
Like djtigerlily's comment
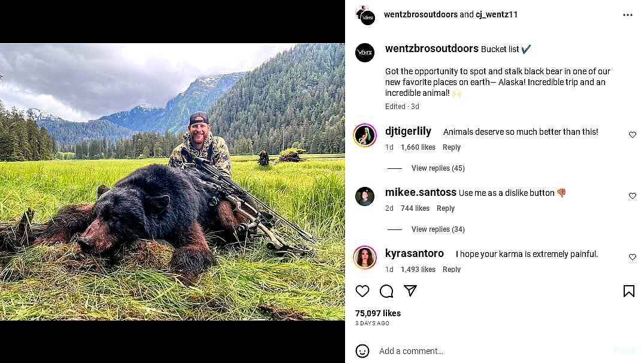click(x=632, y=135)
